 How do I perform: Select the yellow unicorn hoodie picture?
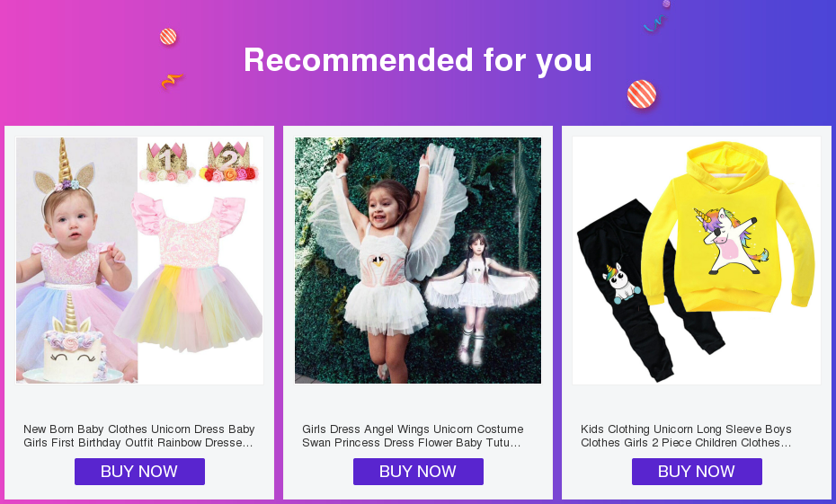(x=728, y=229)
